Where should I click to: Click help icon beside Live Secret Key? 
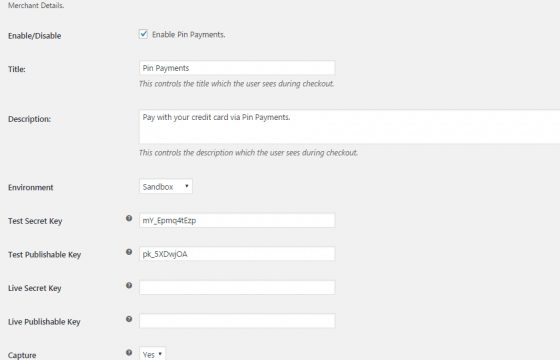[x=129, y=285]
